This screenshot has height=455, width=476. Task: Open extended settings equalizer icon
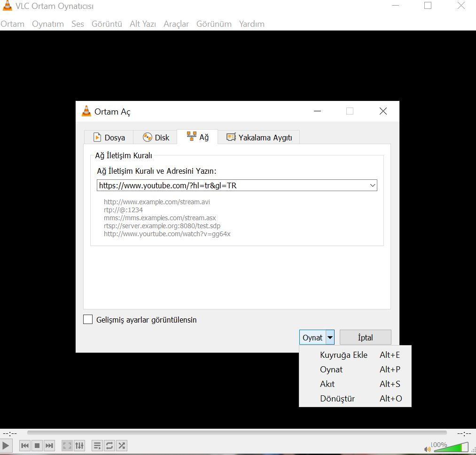coord(79,446)
